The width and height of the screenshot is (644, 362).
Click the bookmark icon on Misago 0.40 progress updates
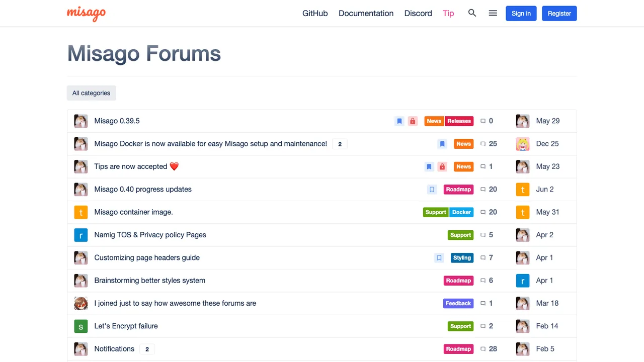432,190
